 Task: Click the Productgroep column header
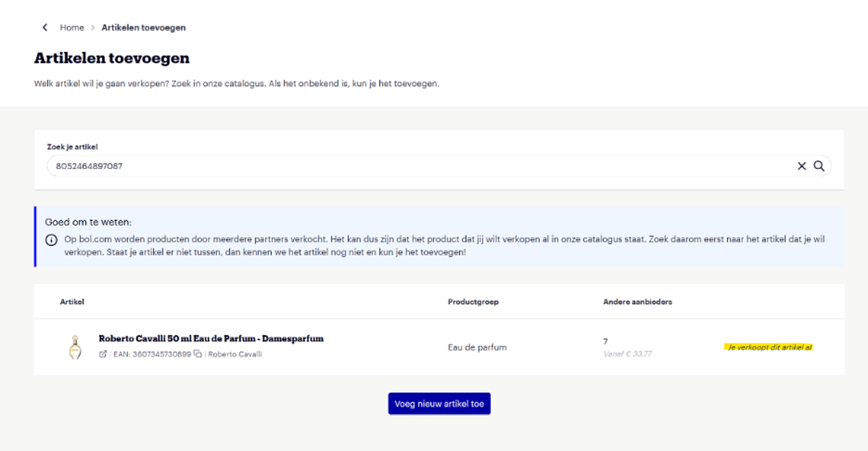click(473, 302)
